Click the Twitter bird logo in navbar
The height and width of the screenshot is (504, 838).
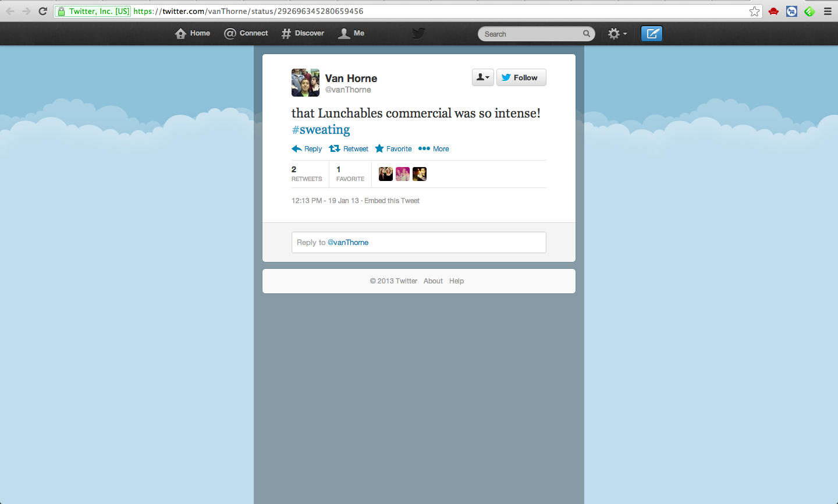(x=418, y=33)
